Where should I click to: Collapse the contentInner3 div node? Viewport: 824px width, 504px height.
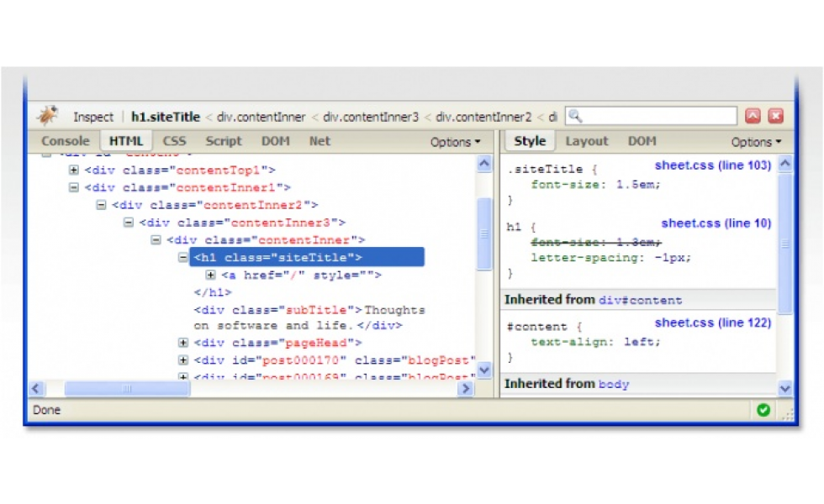pyautogui.click(x=128, y=223)
